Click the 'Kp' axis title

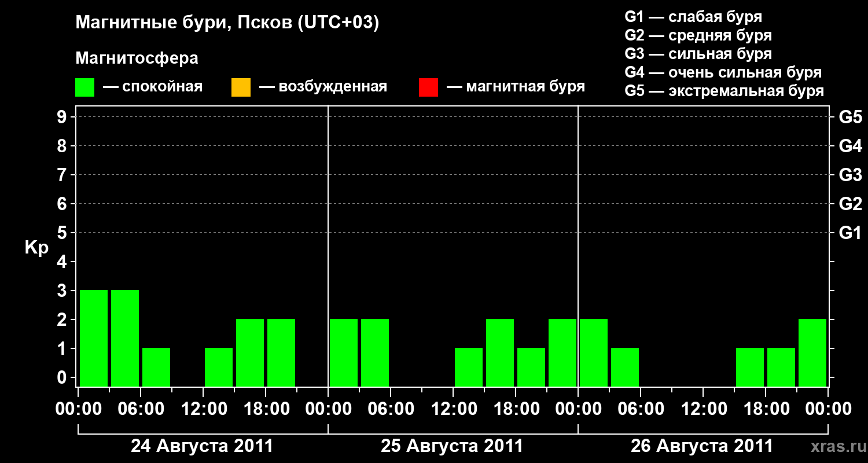(36, 248)
